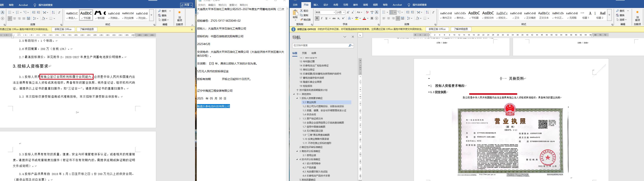
Task: Toggle Italic formatting
Action: (x=322, y=18)
